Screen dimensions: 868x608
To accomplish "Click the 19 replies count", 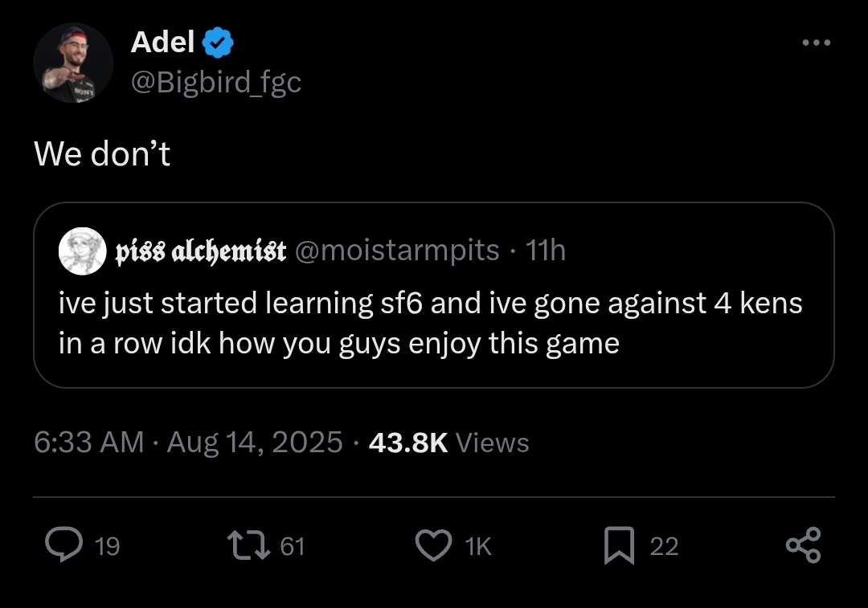I will [108, 547].
